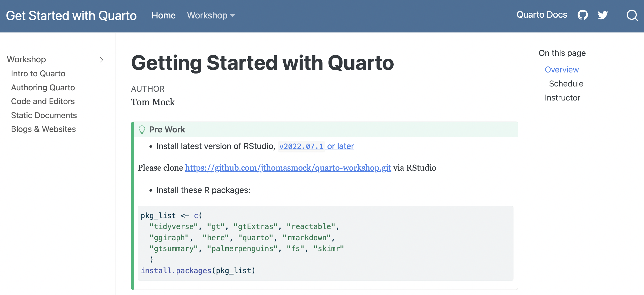Go to Home in navbar

coord(163,15)
